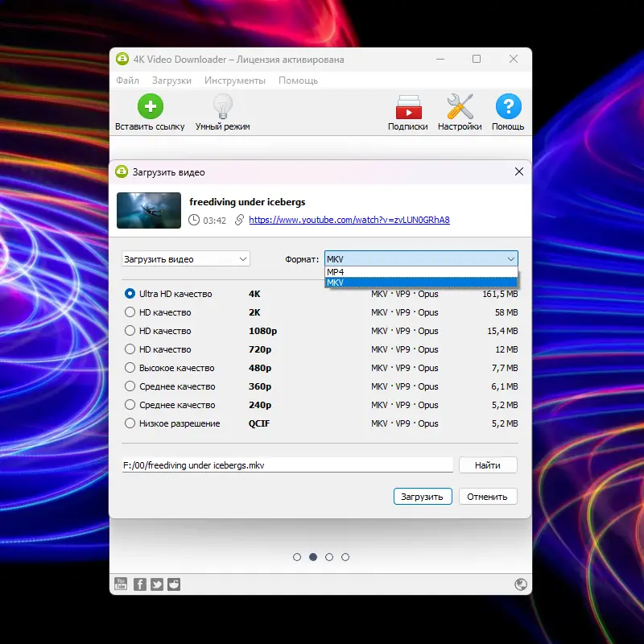Open Settings wrench and screwdriver icon
This screenshot has height=644, width=644.
pyautogui.click(x=460, y=106)
